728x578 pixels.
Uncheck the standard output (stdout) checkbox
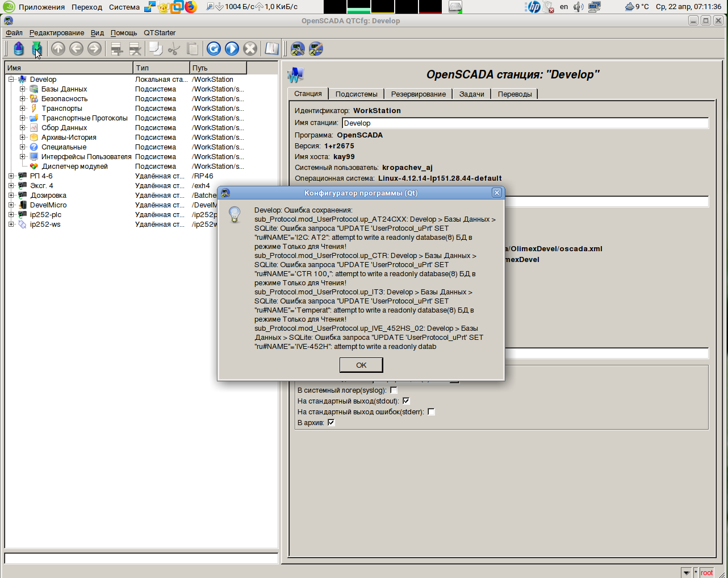[x=406, y=401]
